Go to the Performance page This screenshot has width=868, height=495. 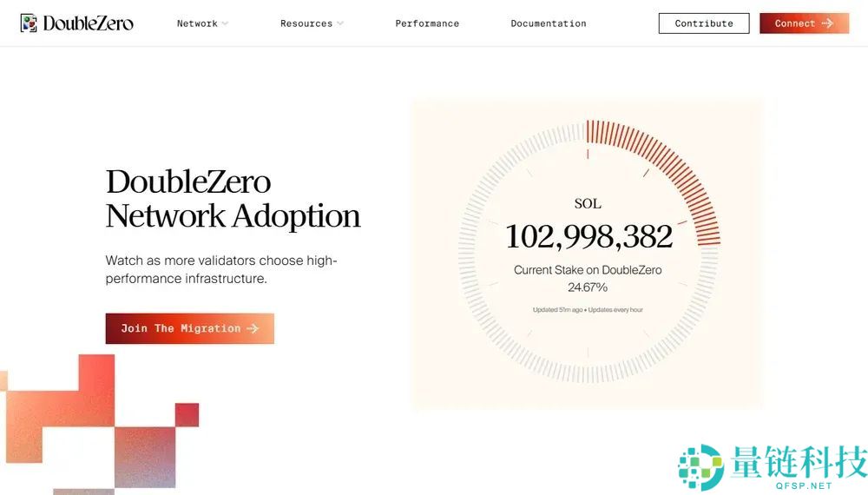tap(427, 23)
